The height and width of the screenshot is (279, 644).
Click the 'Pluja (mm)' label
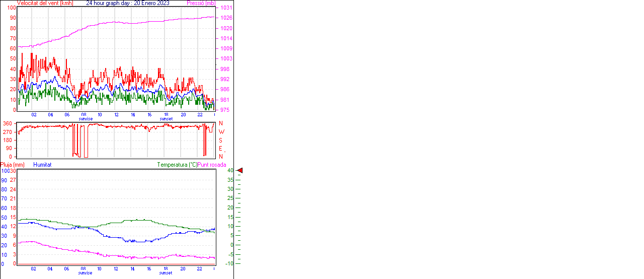(13, 165)
